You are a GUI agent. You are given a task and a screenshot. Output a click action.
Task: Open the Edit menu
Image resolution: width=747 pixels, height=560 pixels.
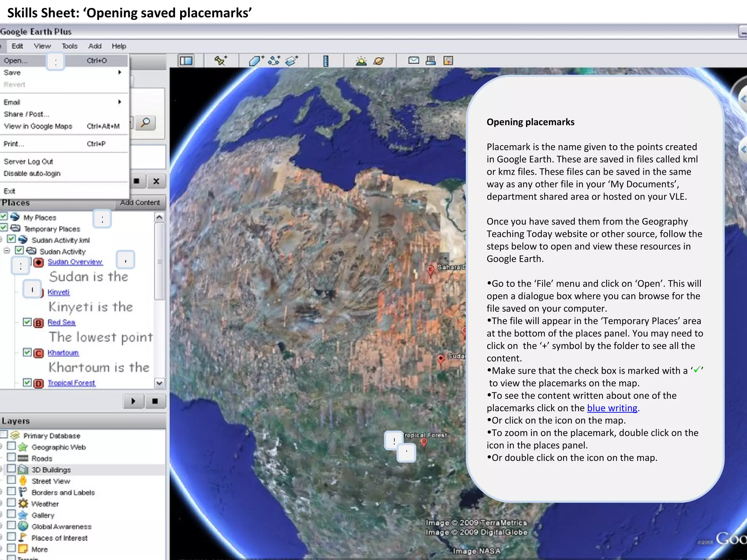point(17,46)
